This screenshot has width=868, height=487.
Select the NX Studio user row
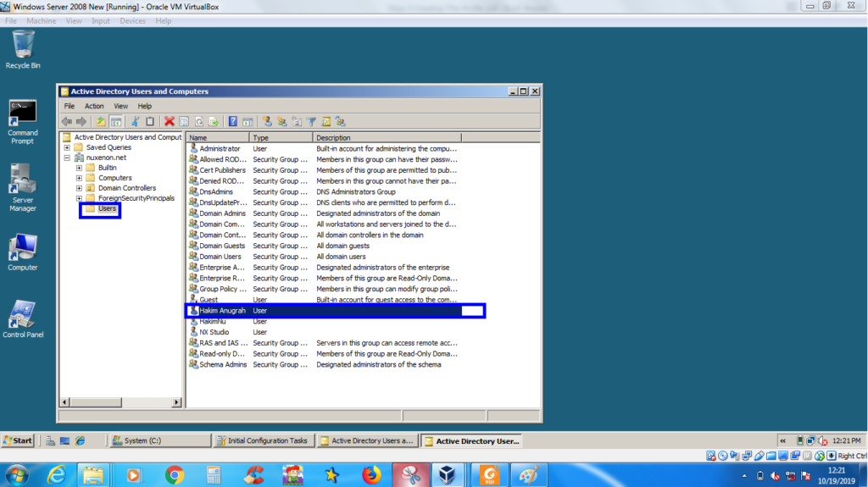tap(325, 332)
